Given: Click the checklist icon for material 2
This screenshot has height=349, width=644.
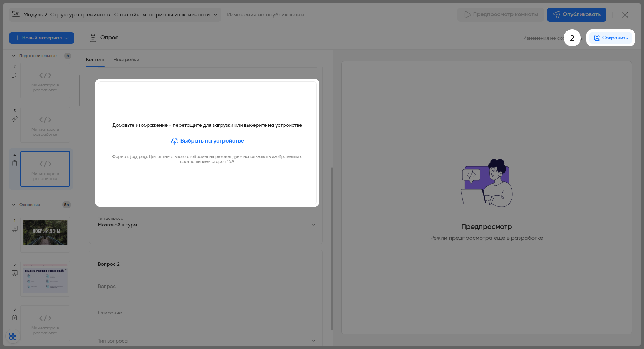Looking at the screenshot, I should 14,75.
